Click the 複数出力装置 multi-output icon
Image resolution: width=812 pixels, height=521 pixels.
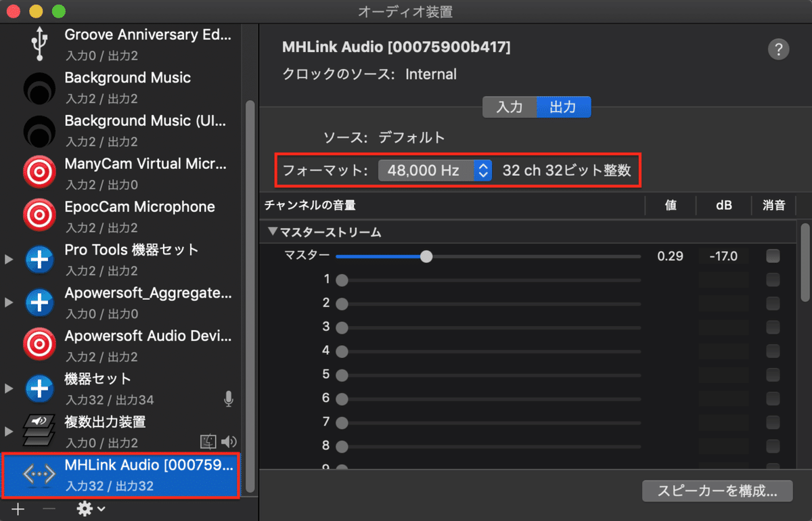[39, 430]
